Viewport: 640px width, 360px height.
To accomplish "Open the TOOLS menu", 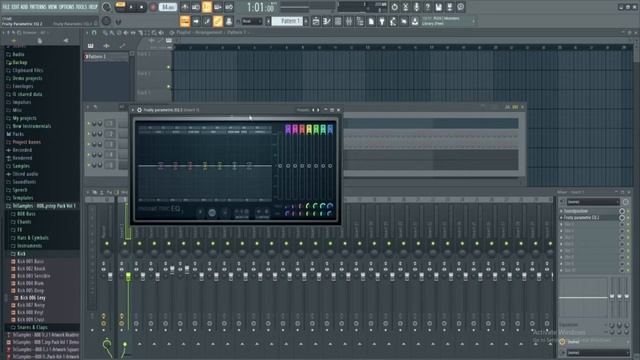I will [82, 7].
